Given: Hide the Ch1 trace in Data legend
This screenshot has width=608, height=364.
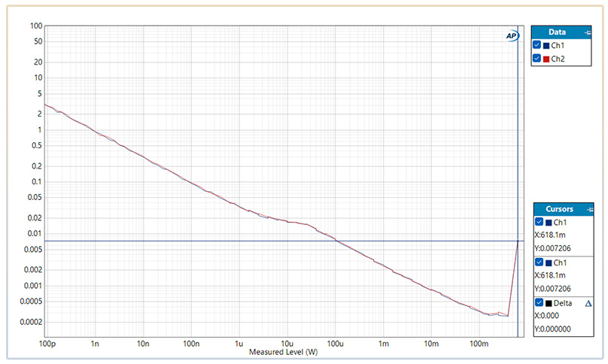Looking at the screenshot, I should pyautogui.click(x=537, y=46).
